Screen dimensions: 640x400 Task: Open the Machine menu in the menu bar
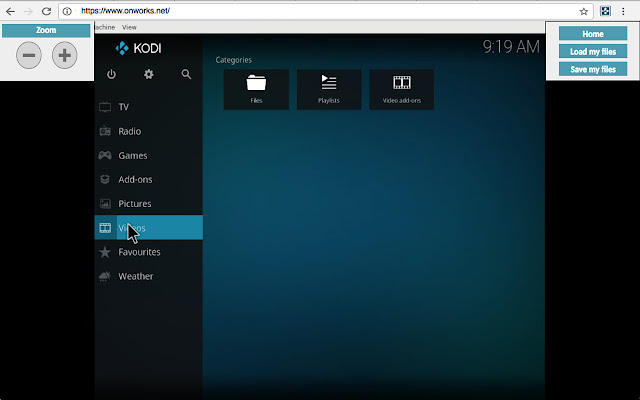[104, 27]
